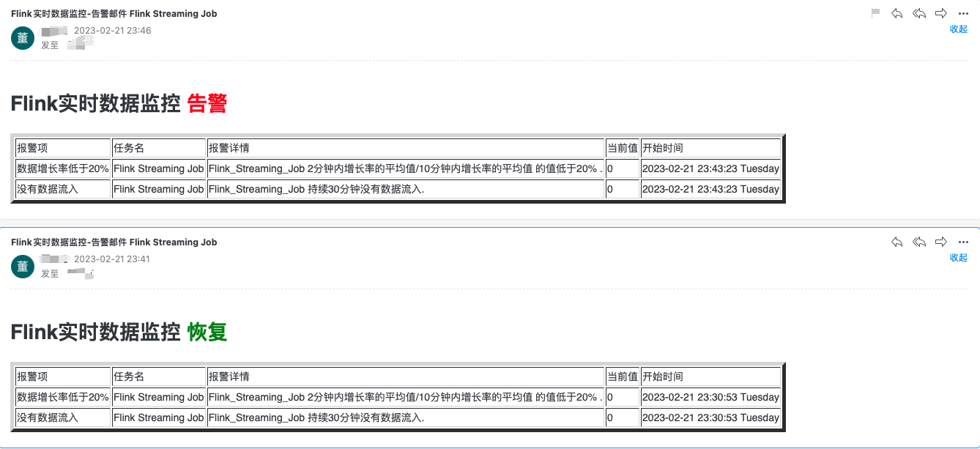Click 发至 recipient label of the 23:46 email
Viewport: 980px width, 449px height.
click(50, 45)
